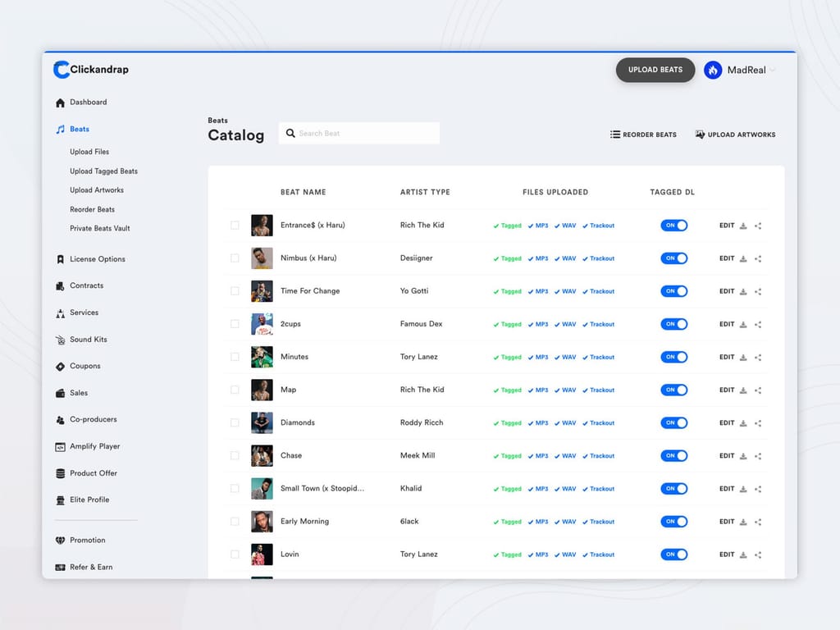Image resolution: width=840 pixels, height=630 pixels.
Task: Share the Nimbus (x Haru) beat
Action: (758, 258)
